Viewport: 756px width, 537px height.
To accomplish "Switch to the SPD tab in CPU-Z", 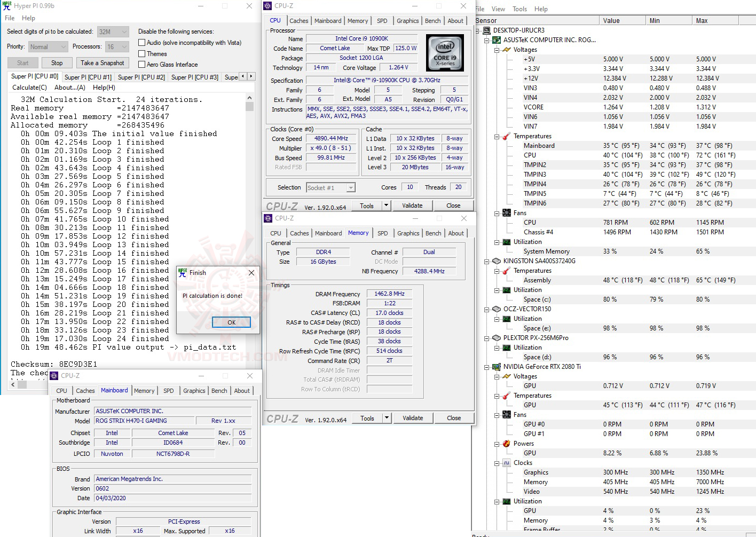I will tap(382, 20).
